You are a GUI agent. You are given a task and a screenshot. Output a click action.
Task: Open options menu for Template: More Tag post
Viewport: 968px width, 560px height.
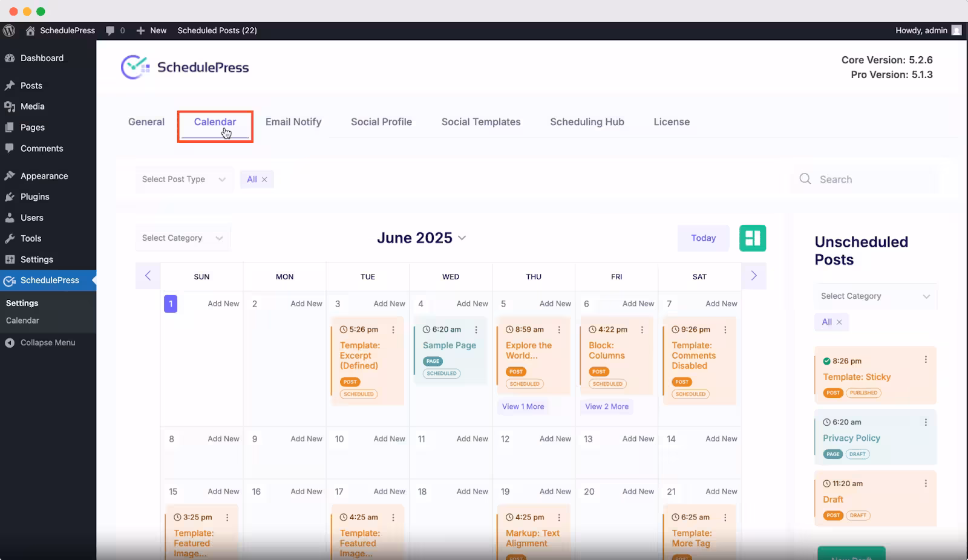725,518
